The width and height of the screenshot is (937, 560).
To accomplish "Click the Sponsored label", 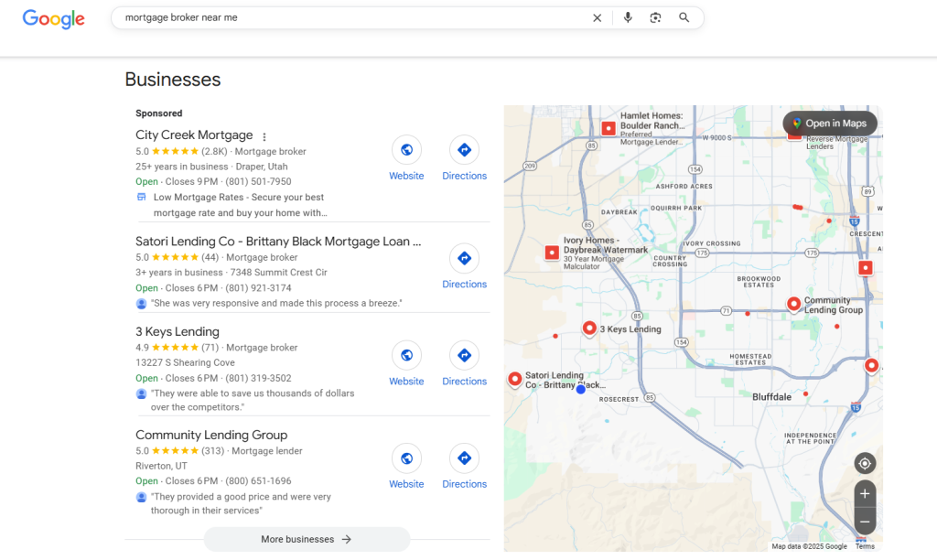I will pos(159,113).
